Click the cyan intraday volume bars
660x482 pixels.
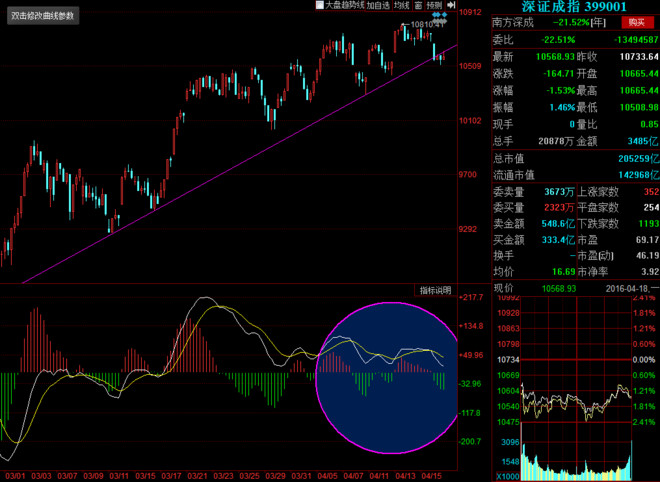[577, 462]
